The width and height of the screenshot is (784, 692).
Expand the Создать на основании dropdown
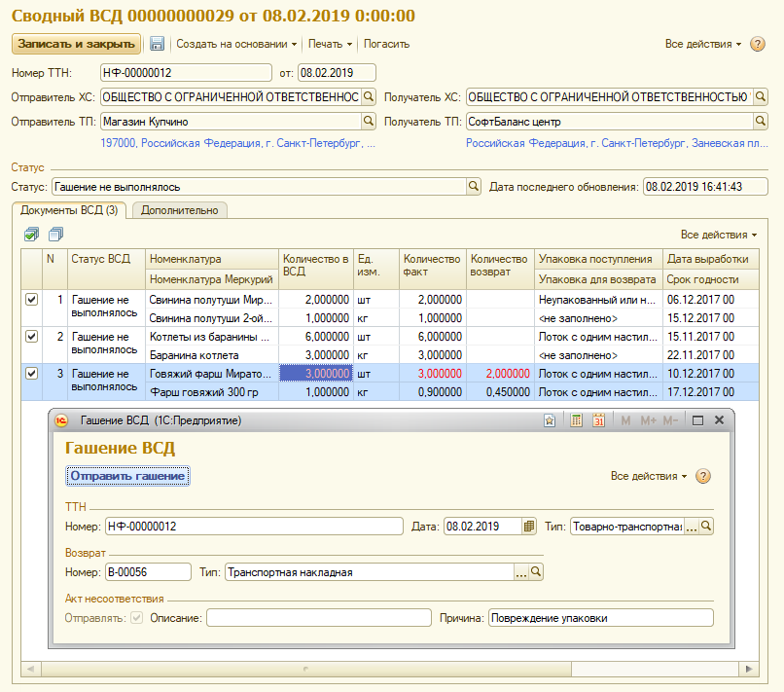236,44
